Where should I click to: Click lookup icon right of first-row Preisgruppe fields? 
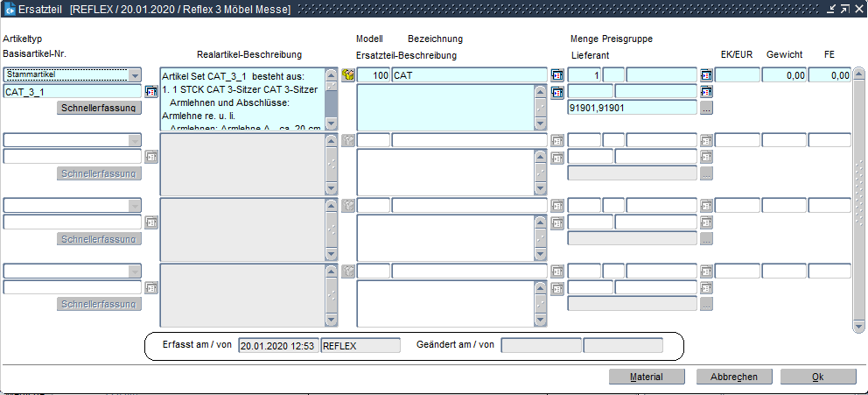[x=706, y=75]
